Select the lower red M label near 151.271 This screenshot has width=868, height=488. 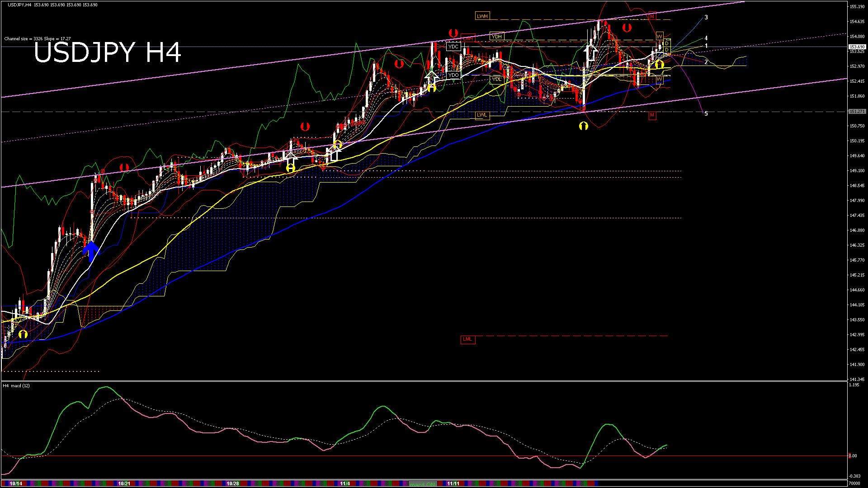pyautogui.click(x=652, y=116)
